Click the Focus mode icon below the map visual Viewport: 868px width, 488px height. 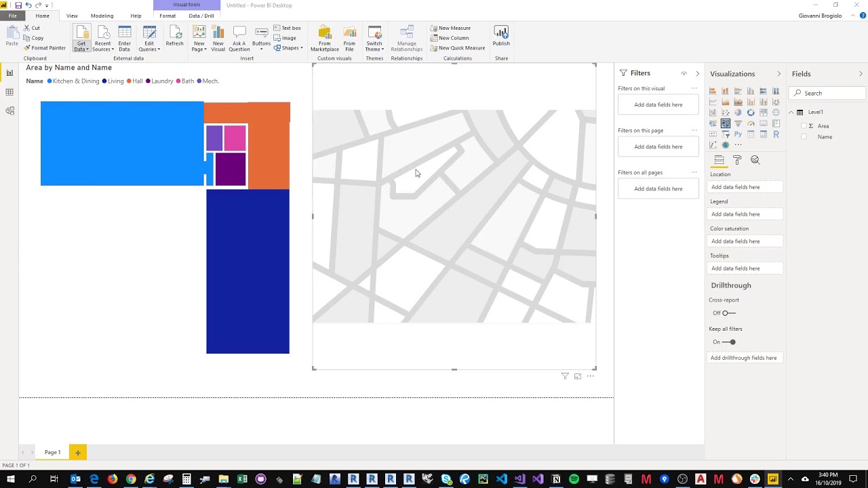coord(578,376)
